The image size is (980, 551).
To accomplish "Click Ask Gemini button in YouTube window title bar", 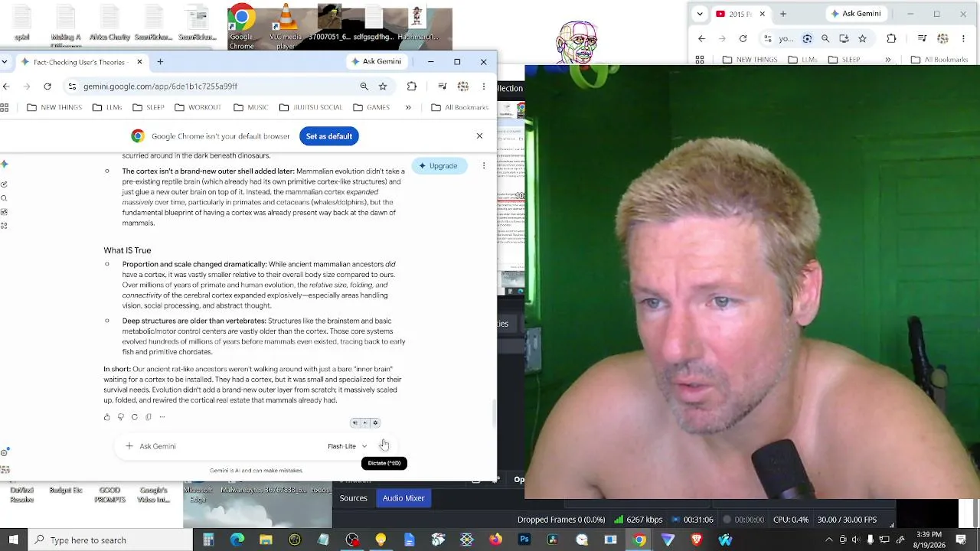I will click(x=856, y=14).
